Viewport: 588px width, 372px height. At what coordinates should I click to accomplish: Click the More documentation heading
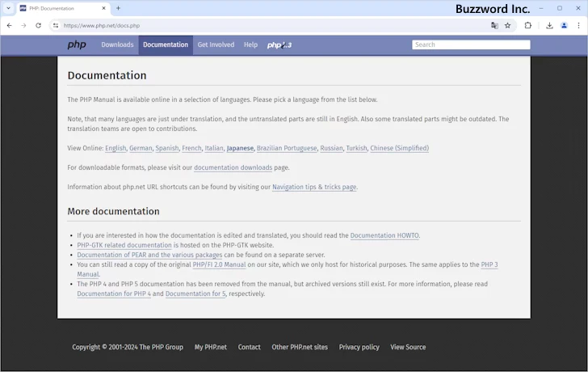[x=113, y=211]
